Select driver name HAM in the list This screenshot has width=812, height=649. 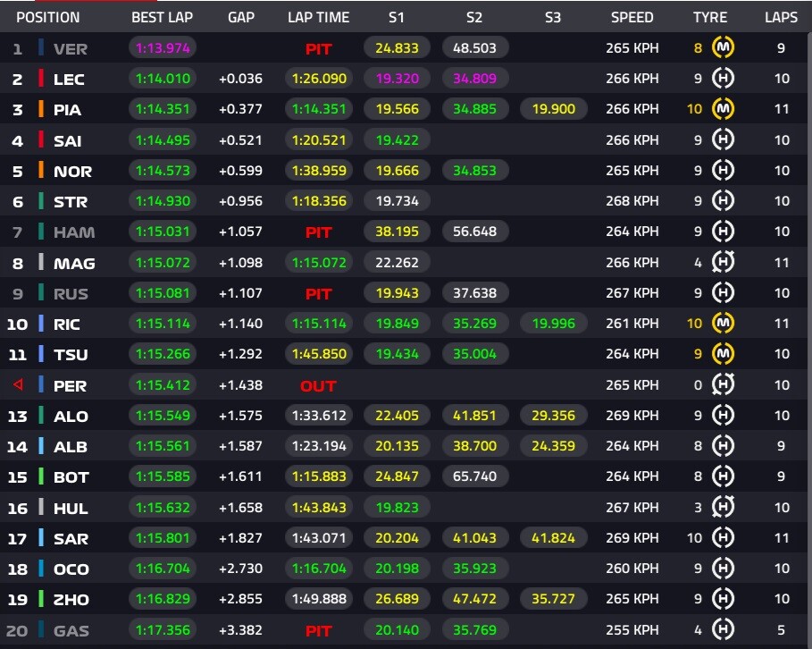pyautogui.click(x=74, y=232)
